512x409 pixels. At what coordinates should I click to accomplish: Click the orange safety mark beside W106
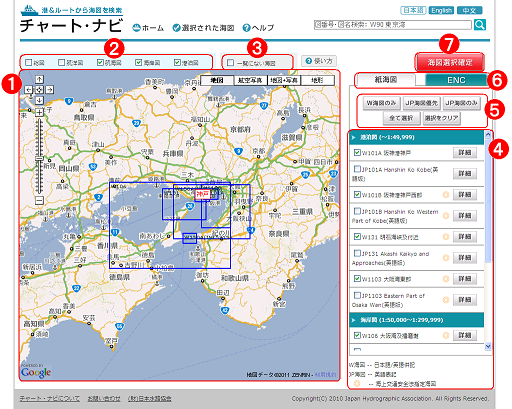tap(446, 335)
